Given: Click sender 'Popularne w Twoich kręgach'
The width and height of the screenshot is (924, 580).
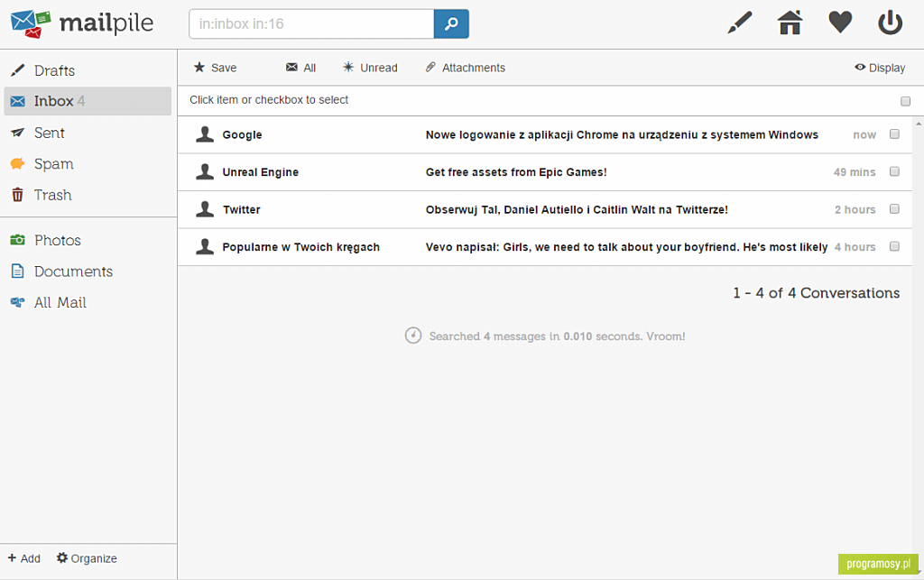Looking at the screenshot, I should click(x=301, y=247).
